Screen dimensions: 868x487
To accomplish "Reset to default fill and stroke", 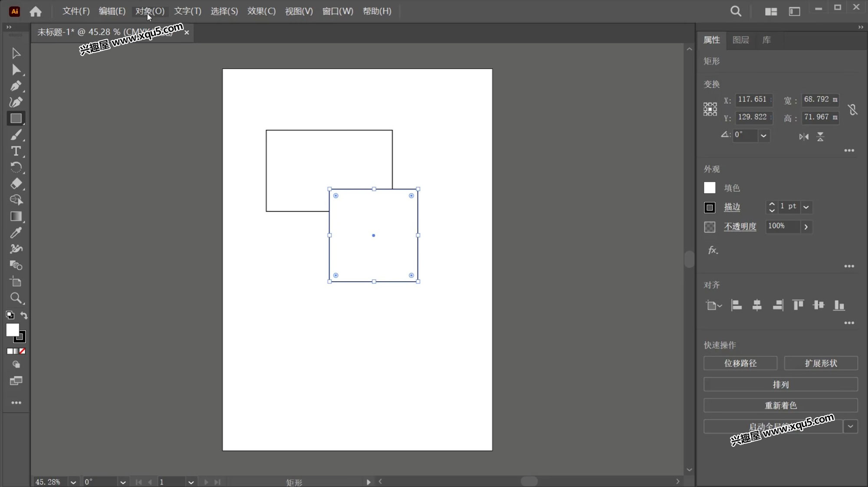I will 10,315.
